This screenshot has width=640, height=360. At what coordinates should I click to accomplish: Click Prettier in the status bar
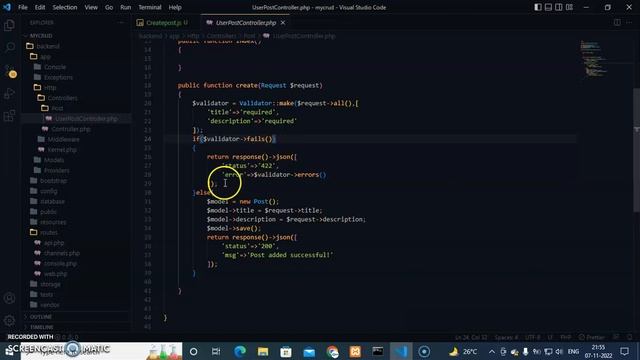pyautogui.click(x=592, y=337)
